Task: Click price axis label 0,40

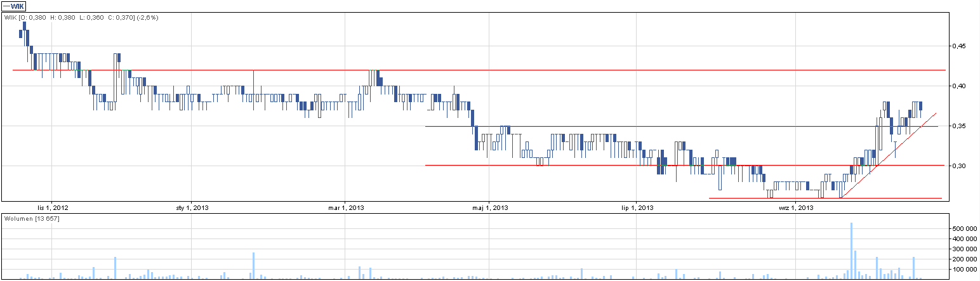Action: coord(958,86)
